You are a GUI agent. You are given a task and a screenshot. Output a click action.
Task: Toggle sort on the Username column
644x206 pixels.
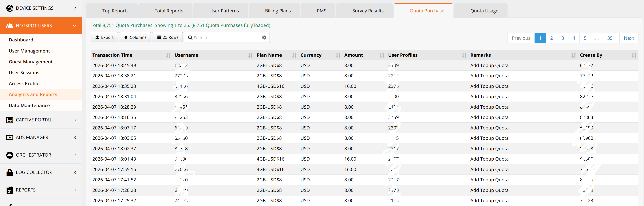click(x=250, y=55)
